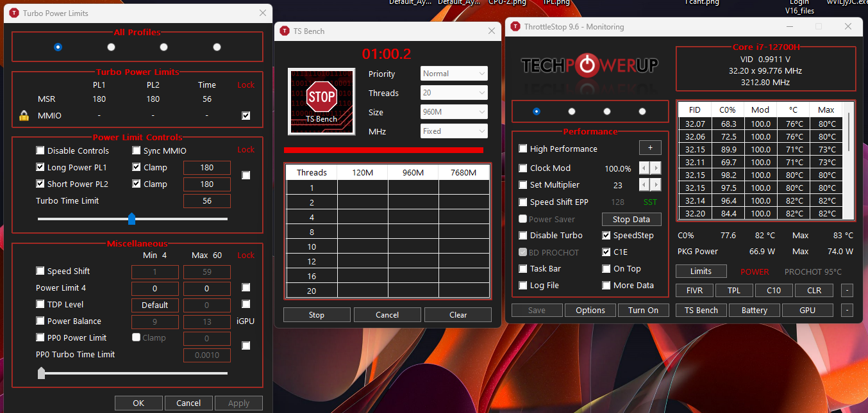Click the Battery button
The height and width of the screenshot is (413, 868).
click(755, 311)
